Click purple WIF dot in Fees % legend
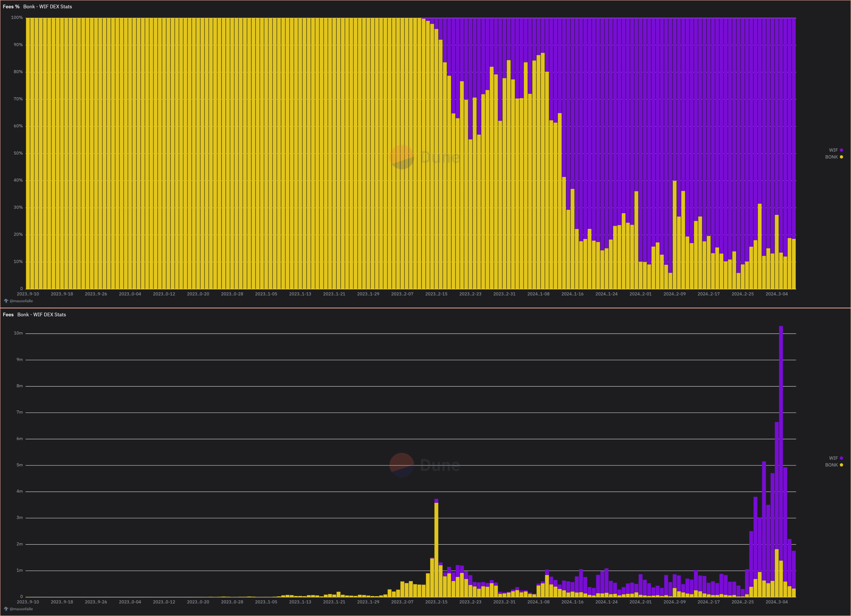The width and height of the screenshot is (851, 616). [841, 150]
